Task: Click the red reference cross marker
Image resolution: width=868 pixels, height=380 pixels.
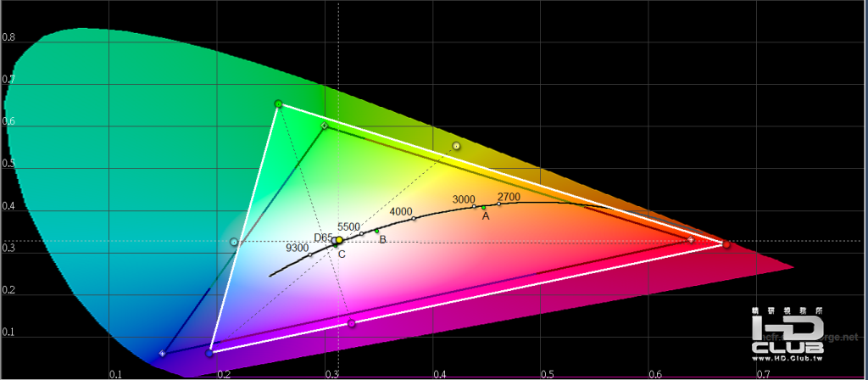Action: tap(691, 239)
